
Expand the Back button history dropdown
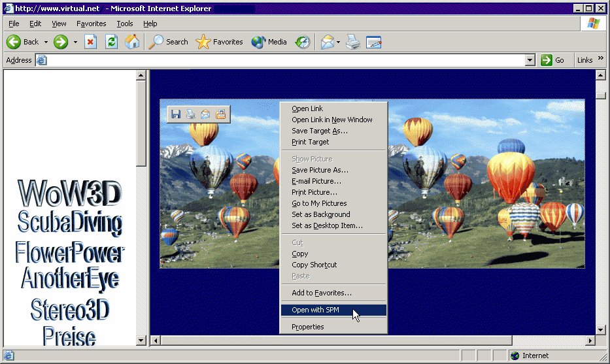click(46, 42)
